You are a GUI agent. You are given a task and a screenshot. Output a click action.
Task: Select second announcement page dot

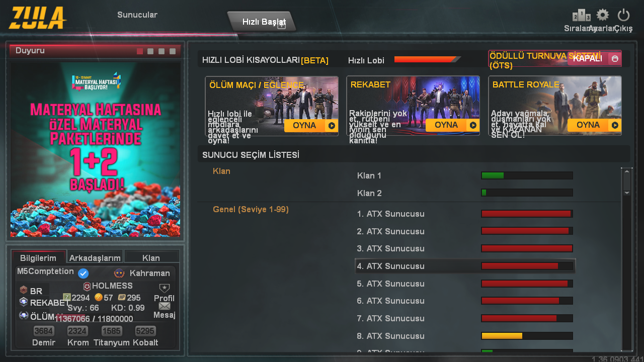(150, 51)
